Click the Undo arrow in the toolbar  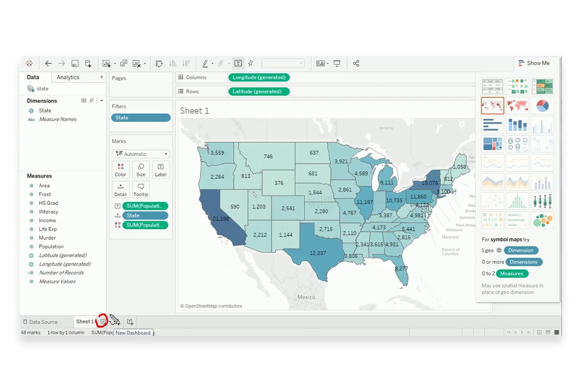[48, 63]
